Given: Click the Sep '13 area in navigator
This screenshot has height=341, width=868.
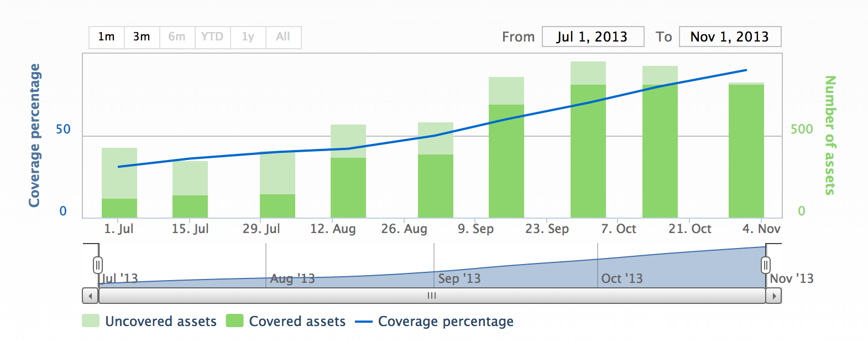Looking at the screenshot, I should 459,278.
